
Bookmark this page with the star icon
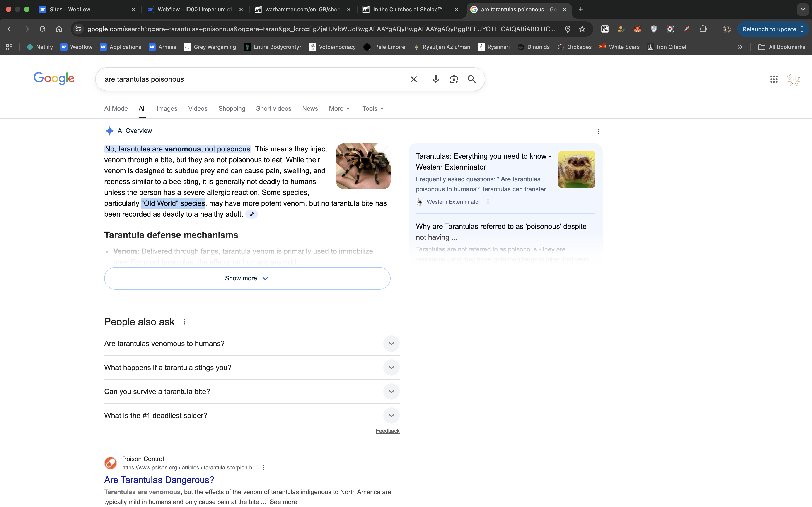coord(582,29)
